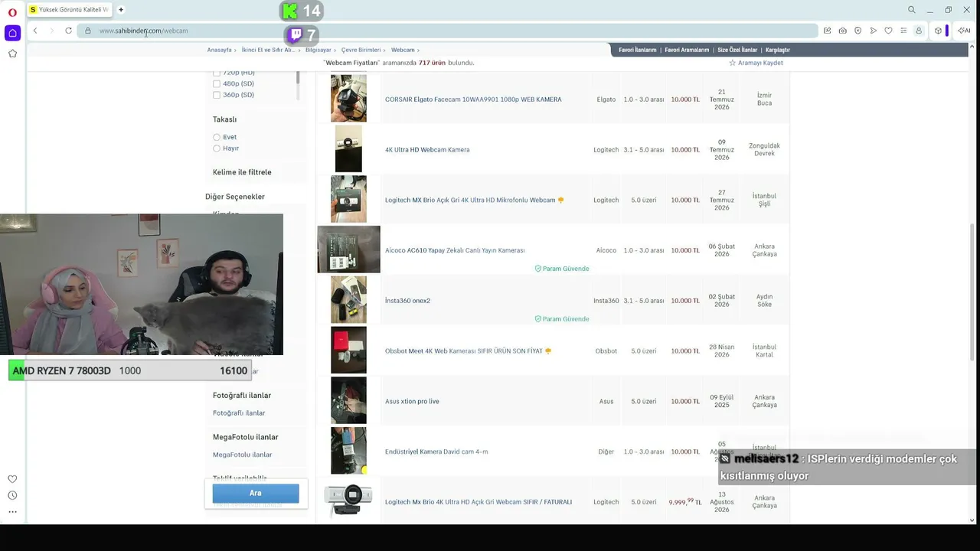Open İnsta360 onex2 listing
The width and height of the screenshot is (980, 551).
[x=407, y=301]
